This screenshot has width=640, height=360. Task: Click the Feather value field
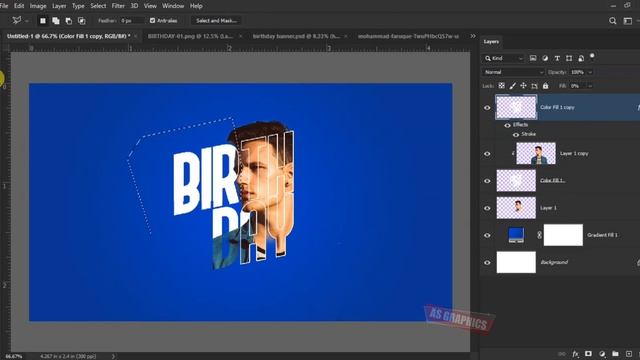click(x=132, y=20)
